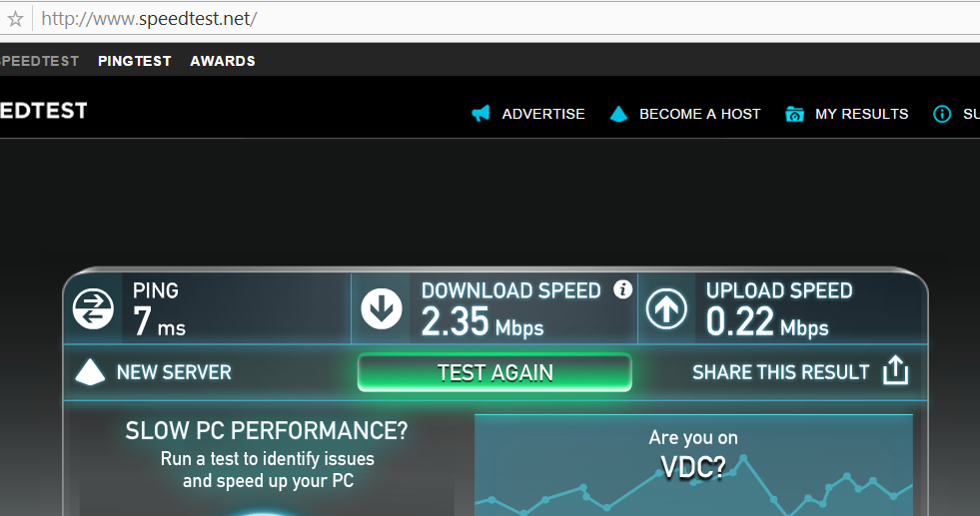Click the ping arrows circle icon
Screen dimensions: 980x516
93,308
